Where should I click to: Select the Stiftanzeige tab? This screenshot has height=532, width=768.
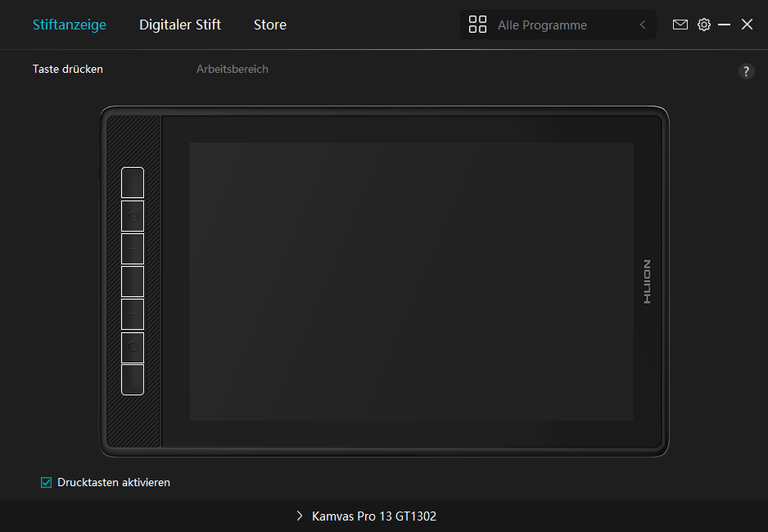[x=70, y=25]
